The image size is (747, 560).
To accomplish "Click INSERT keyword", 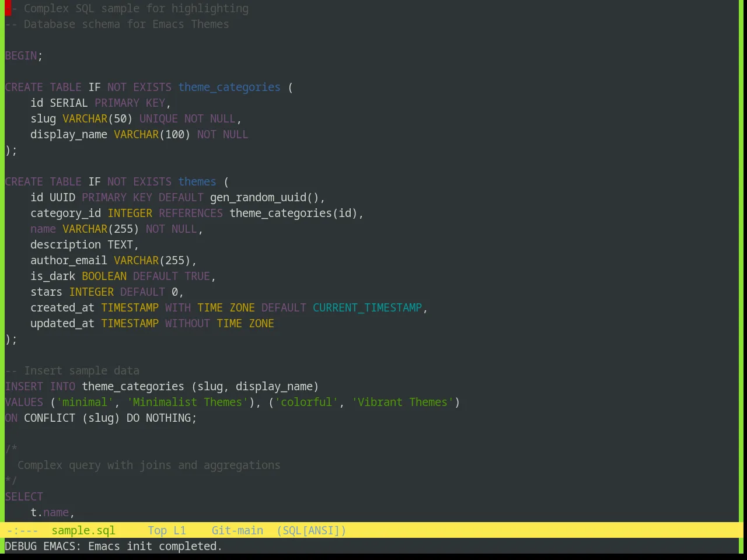I will coord(24,386).
